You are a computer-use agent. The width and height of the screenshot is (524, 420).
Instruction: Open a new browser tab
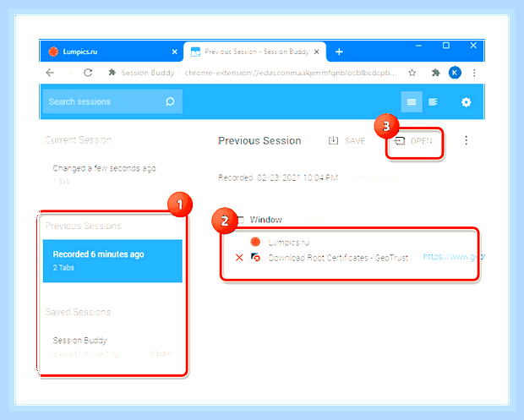click(x=339, y=52)
